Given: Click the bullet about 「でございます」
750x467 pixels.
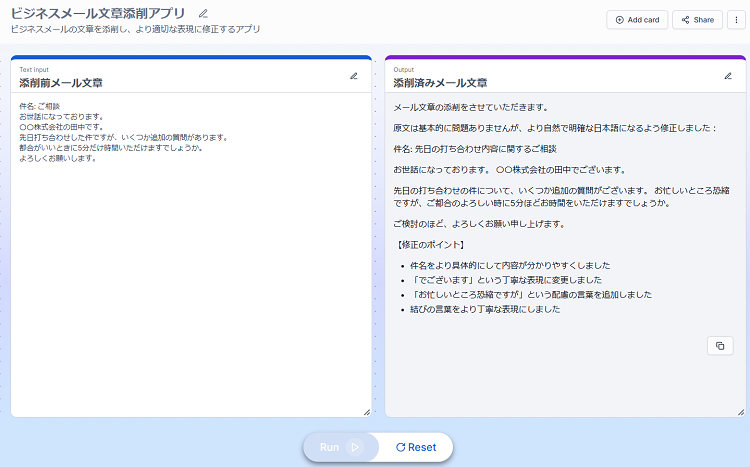Looking at the screenshot, I should 506,280.
